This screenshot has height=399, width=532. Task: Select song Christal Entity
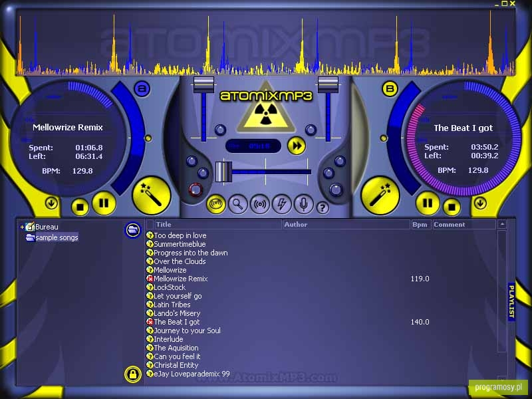tap(176, 365)
